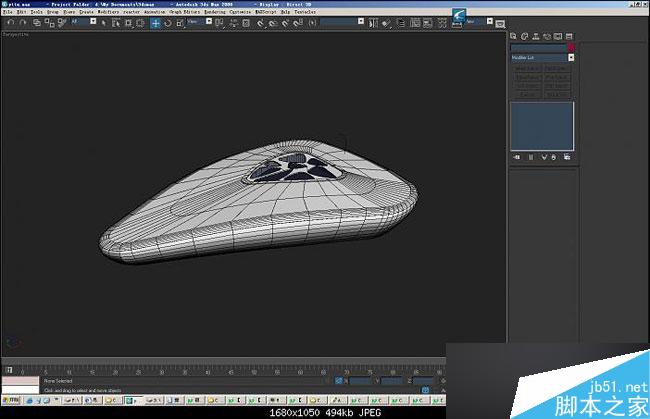Click the object color swatch
The height and width of the screenshot is (419, 650).
pyautogui.click(x=571, y=47)
